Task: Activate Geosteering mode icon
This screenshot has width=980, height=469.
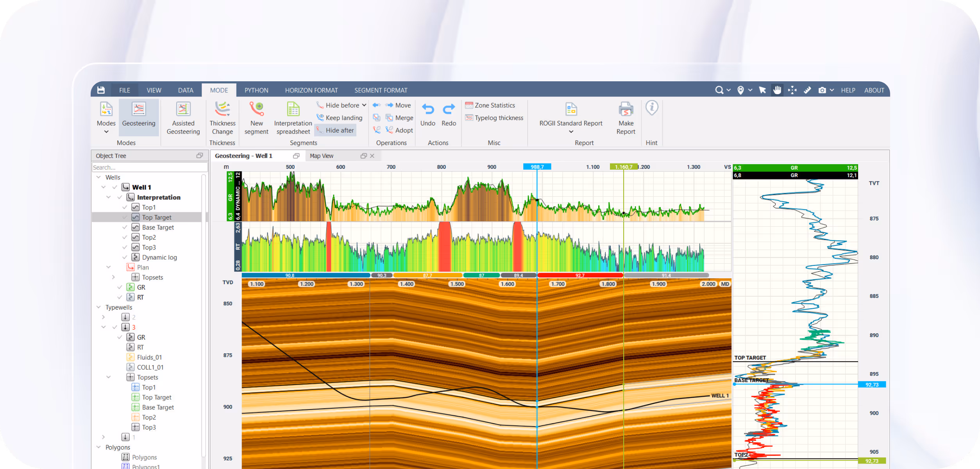Action: (x=139, y=109)
